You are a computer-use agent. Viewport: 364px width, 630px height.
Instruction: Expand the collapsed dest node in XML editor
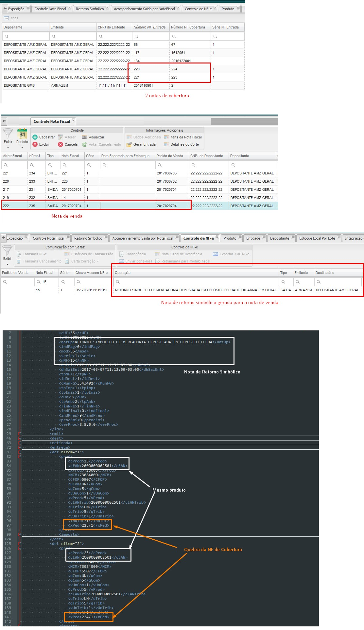[x=20, y=438]
